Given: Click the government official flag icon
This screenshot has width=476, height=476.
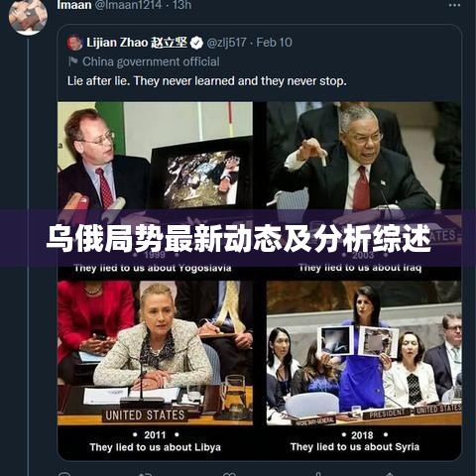Looking at the screenshot, I should pos(72,61).
